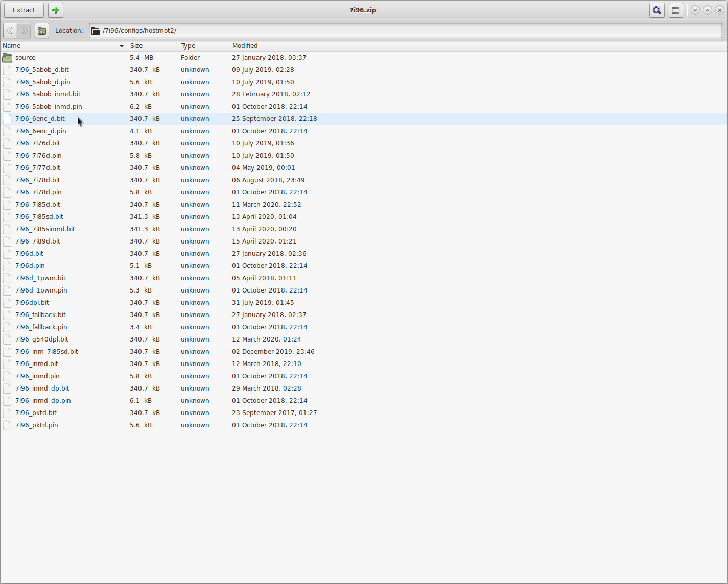728x584 pixels.
Task: Open the hamburger menu icon
Action: [x=676, y=10]
